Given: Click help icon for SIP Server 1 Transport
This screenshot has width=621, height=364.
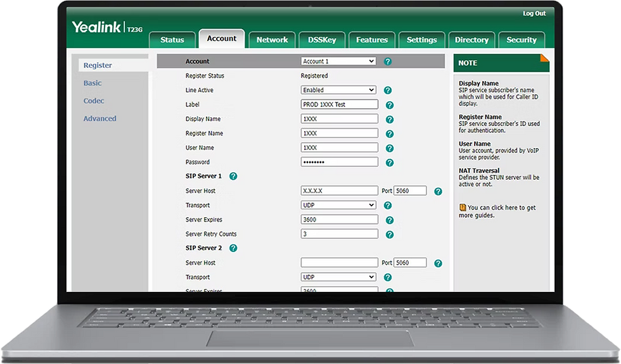Looking at the screenshot, I should [388, 205].
